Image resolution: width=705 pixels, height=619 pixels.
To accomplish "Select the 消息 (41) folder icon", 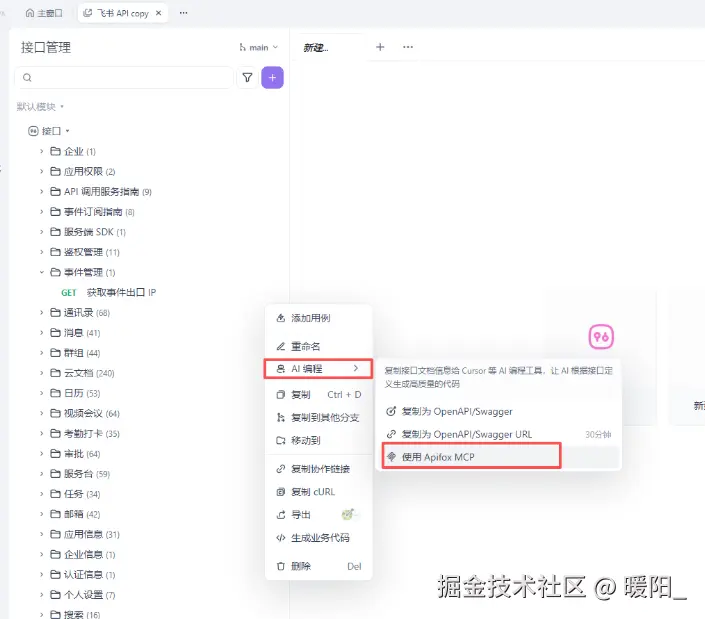I will pos(55,333).
